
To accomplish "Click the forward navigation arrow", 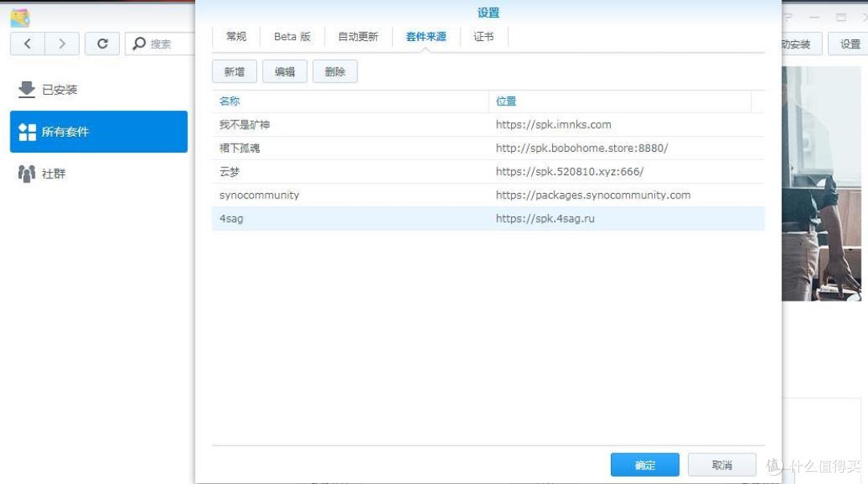I will [61, 43].
